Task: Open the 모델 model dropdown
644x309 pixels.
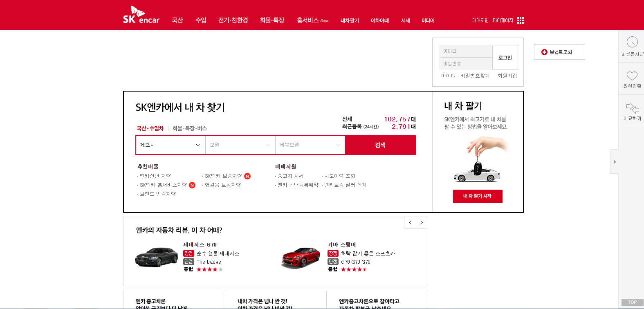Action: [240, 145]
